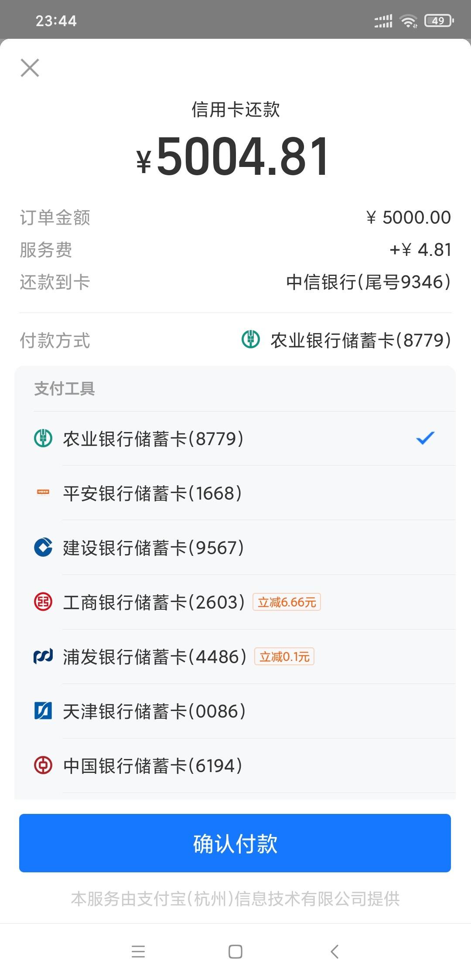Viewport: 471px width, 980px height.
Task: Tap the 立减0.1元 discount badge
Action: click(284, 657)
